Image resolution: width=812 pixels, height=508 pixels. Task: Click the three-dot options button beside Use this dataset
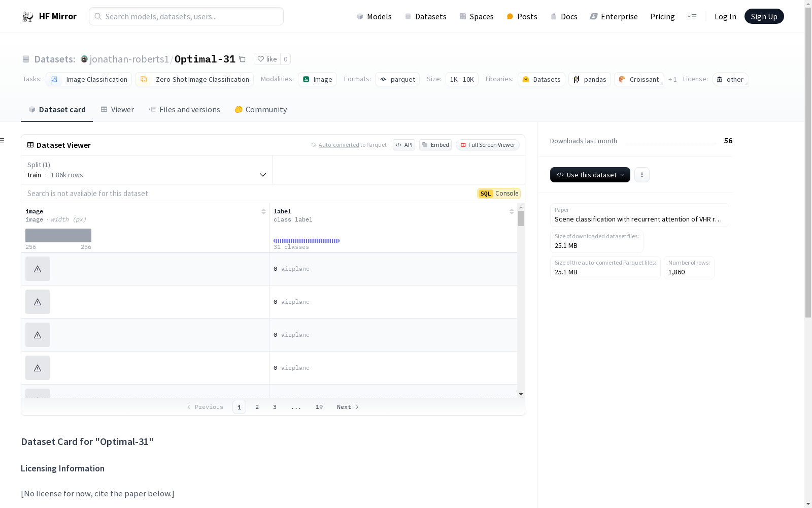(x=642, y=175)
